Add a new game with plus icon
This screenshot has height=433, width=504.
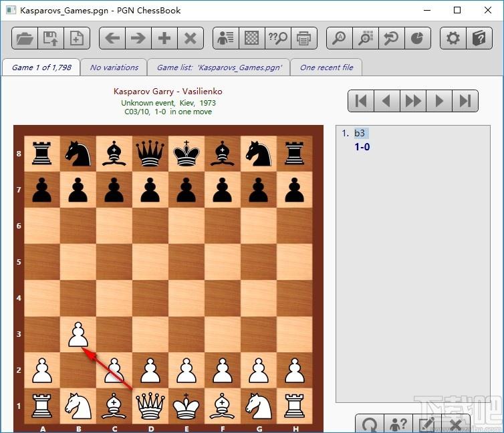coord(164,38)
